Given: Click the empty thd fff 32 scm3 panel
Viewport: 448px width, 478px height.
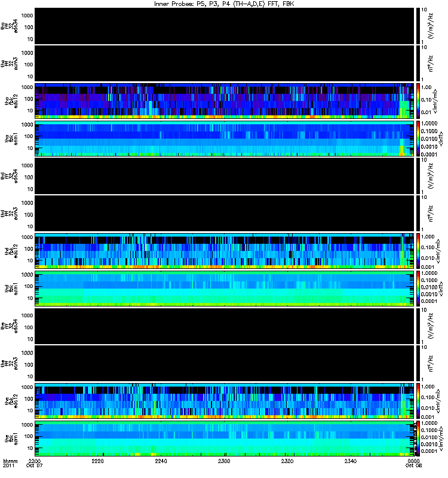Looking at the screenshot, I should click(225, 213).
